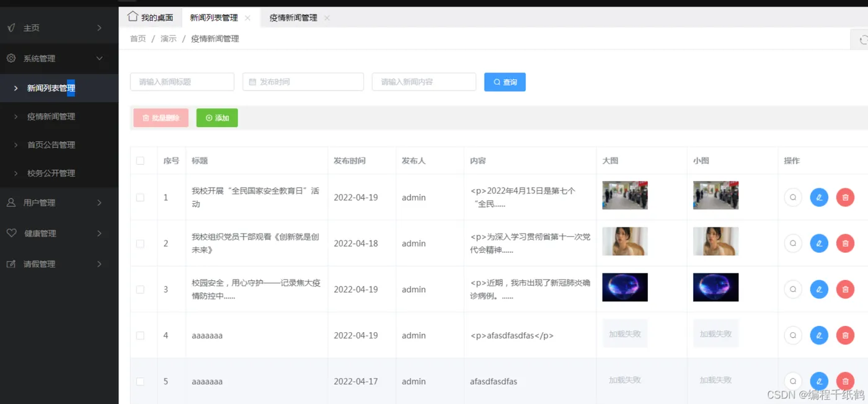The width and height of the screenshot is (868, 404).
Task: Switch to the 新闻列表管理 tab
Action: 221,17
